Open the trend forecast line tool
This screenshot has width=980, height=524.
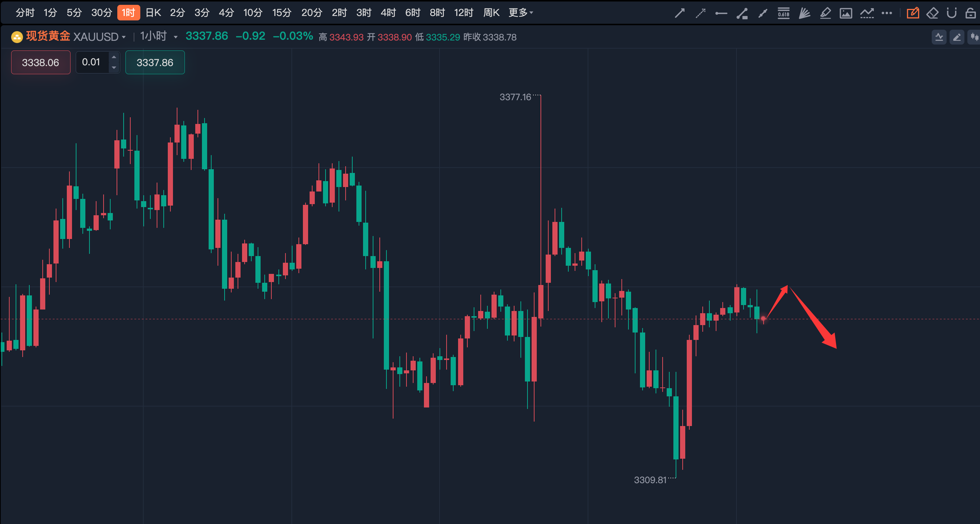coord(867,13)
